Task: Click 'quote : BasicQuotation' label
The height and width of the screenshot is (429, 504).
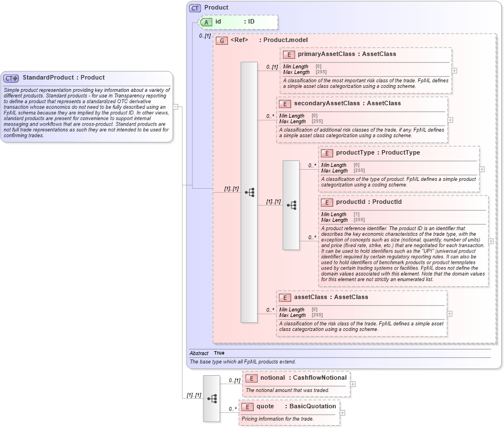Action: (x=296, y=406)
